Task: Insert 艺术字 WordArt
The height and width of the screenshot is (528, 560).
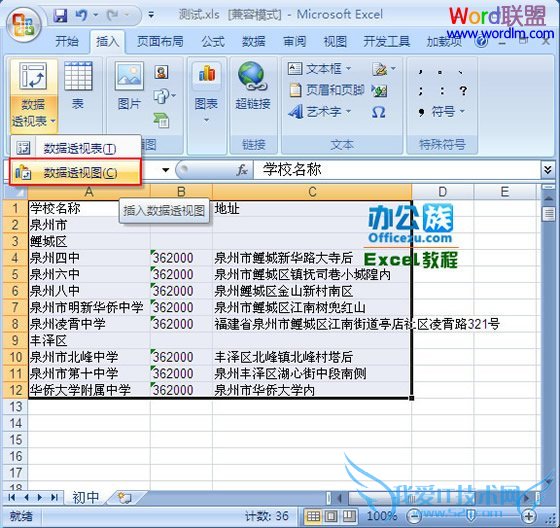Action: point(320,112)
